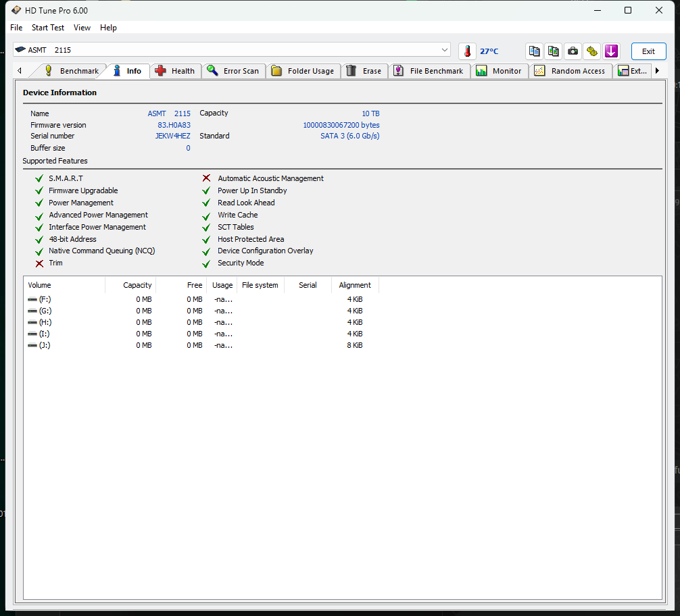Screen dimensions: 680x616
Task: Click the copy screenshot to clipboard icon
Action: [554, 51]
